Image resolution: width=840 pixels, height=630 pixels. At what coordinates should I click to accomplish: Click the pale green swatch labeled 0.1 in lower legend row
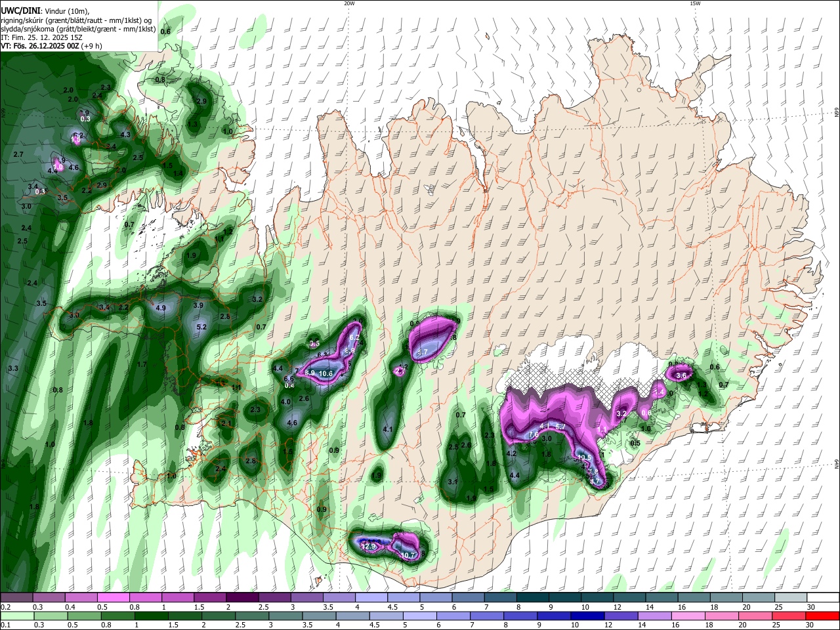point(17,616)
